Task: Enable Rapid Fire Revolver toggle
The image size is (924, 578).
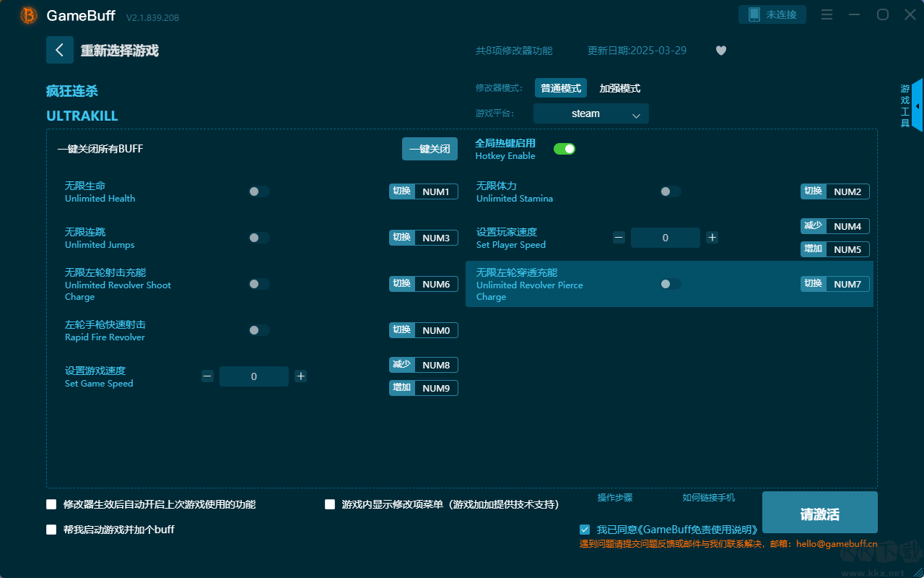Action: coord(259,330)
